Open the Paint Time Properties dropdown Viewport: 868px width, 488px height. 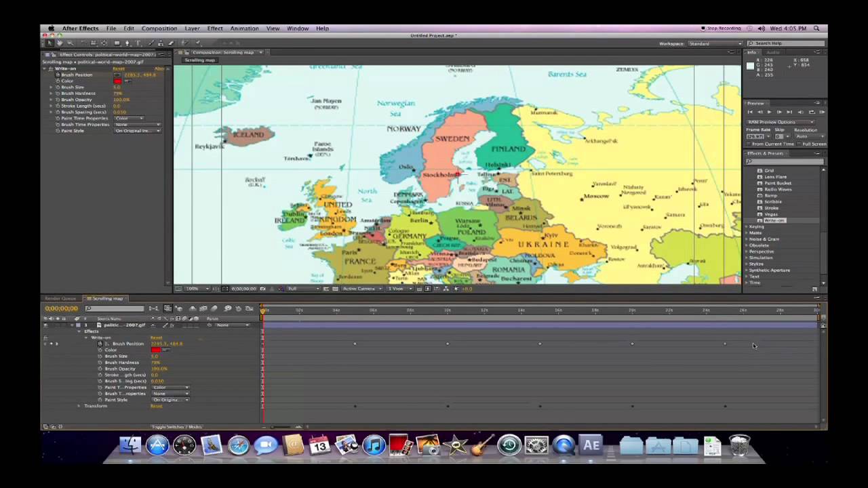pos(129,118)
